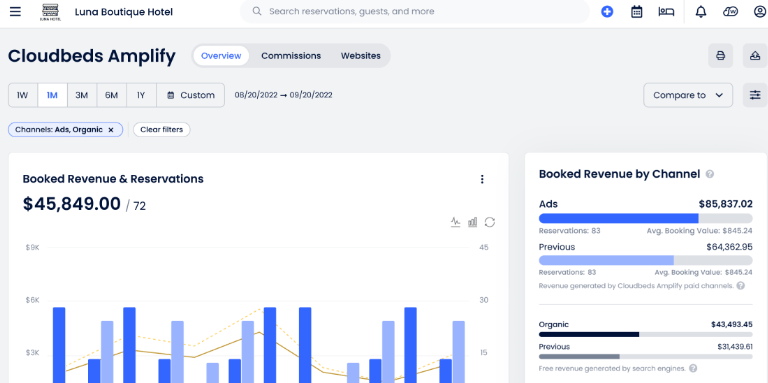
Task: Click the Organic Previous revenue bar
Action: [x=646, y=357]
